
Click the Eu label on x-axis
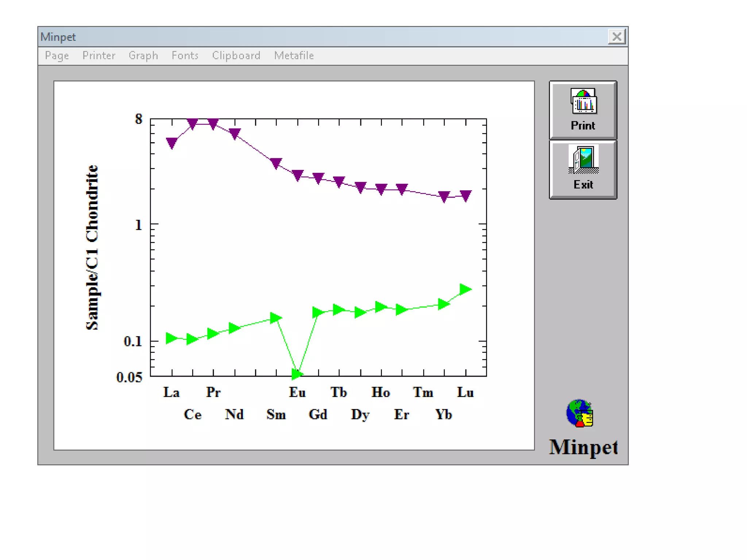[297, 392]
